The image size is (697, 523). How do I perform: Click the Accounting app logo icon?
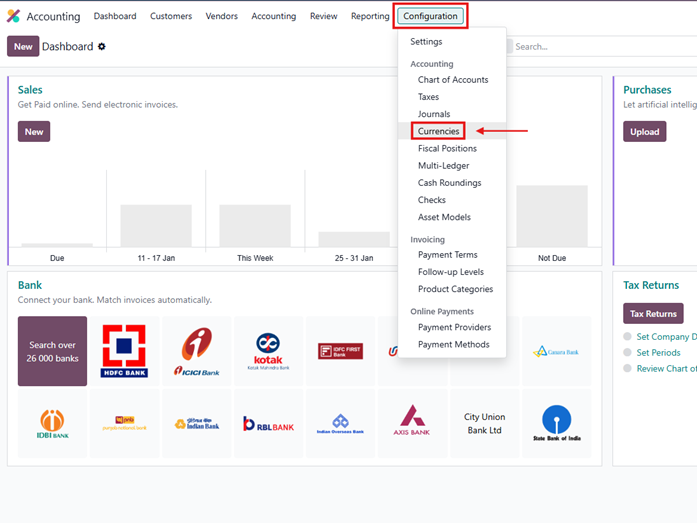pyautogui.click(x=14, y=16)
